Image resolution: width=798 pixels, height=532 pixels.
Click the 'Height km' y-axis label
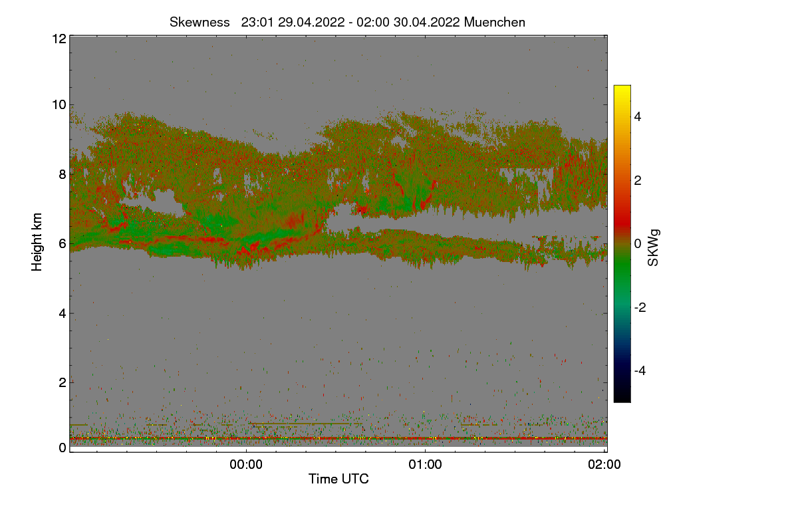pos(37,242)
